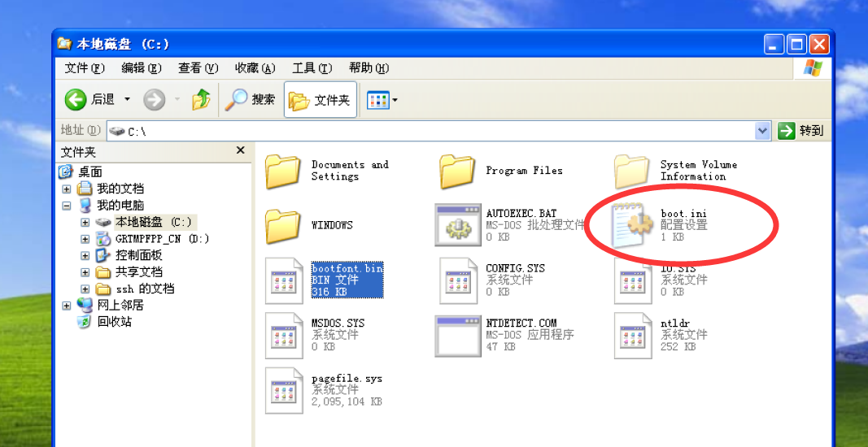The width and height of the screenshot is (868, 447).
Task: Collapse the 我的电脑 tree node
Action: click(x=67, y=206)
